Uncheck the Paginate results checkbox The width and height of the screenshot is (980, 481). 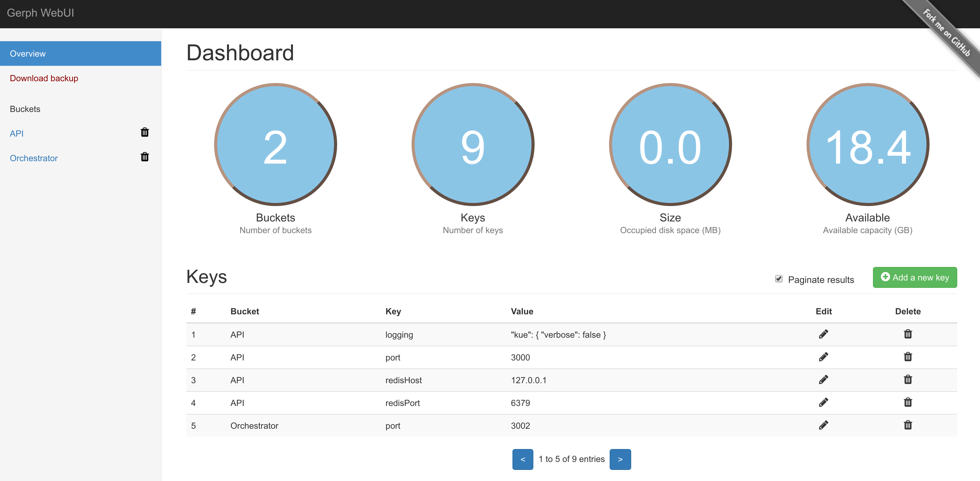pyautogui.click(x=779, y=279)
